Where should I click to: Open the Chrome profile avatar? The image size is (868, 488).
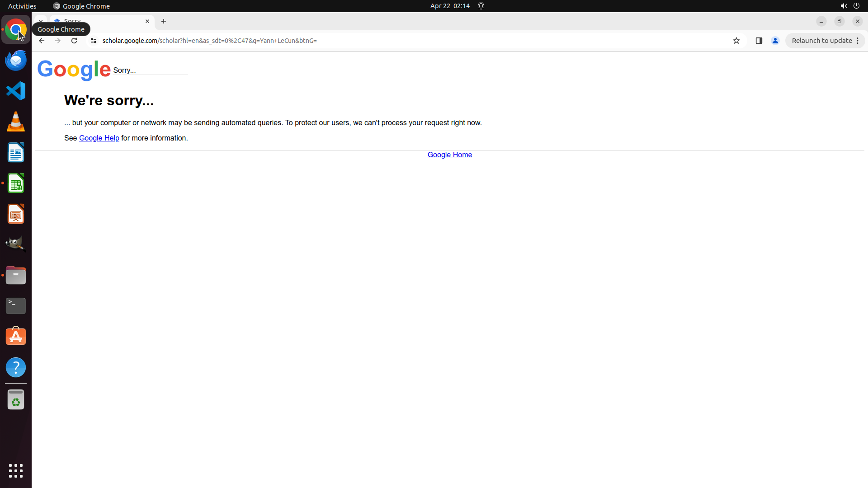click(x=775, y=41)
